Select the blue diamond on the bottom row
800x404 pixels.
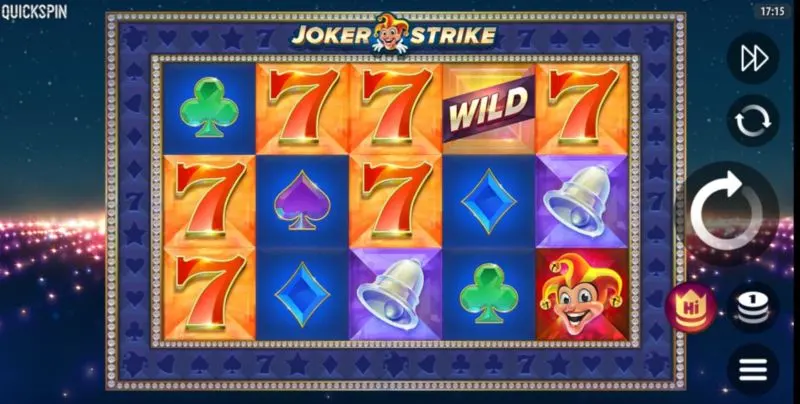[x=302, y=295]
